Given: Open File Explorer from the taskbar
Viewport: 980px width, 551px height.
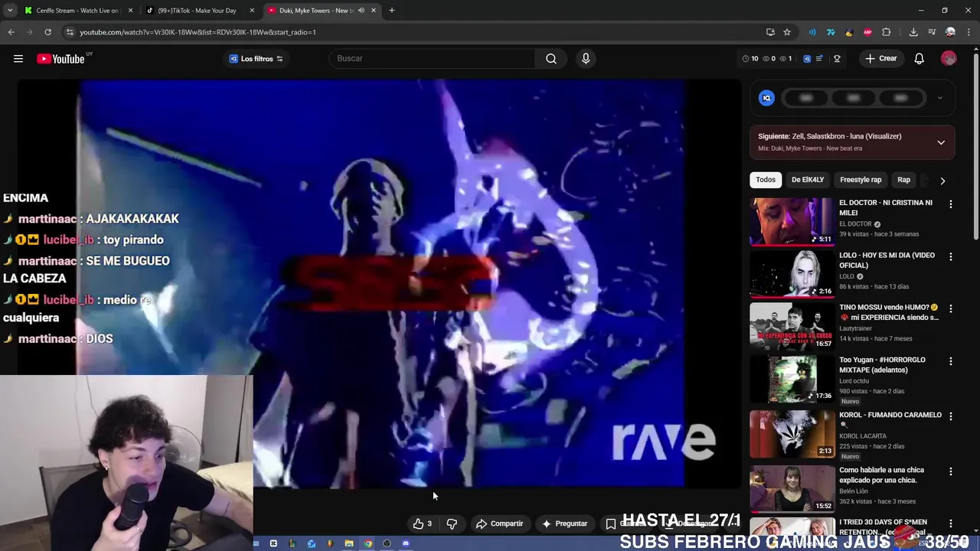Looking at the screenshot, I should point(348,543).
